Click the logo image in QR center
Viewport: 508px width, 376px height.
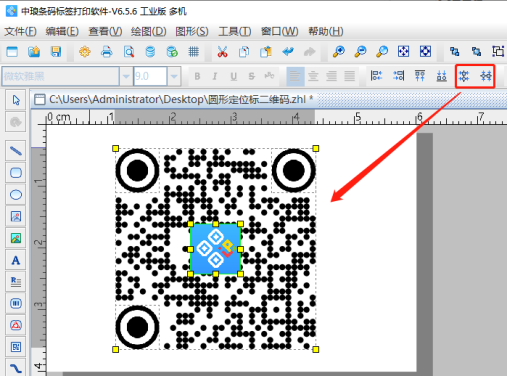click(215, 249)
